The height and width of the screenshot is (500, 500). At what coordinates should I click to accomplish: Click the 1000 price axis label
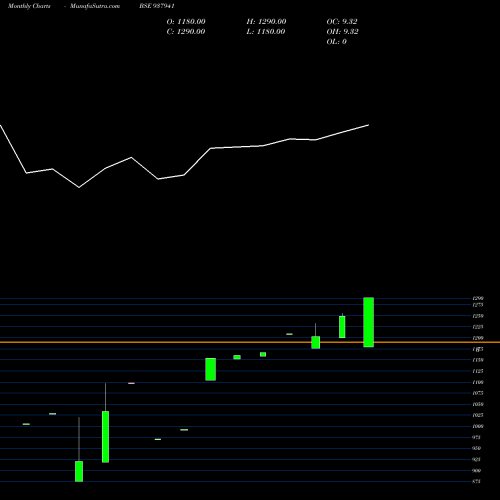coord(478,426)
